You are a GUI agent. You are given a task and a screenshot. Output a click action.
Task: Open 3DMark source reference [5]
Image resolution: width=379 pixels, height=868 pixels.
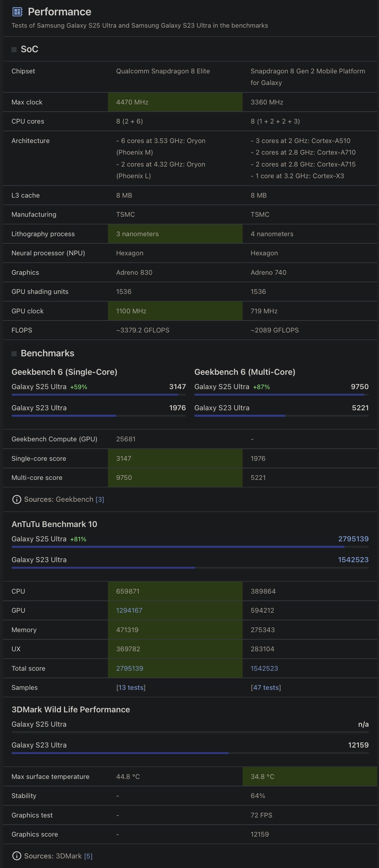pyautogui.click(x=88, y=856)
